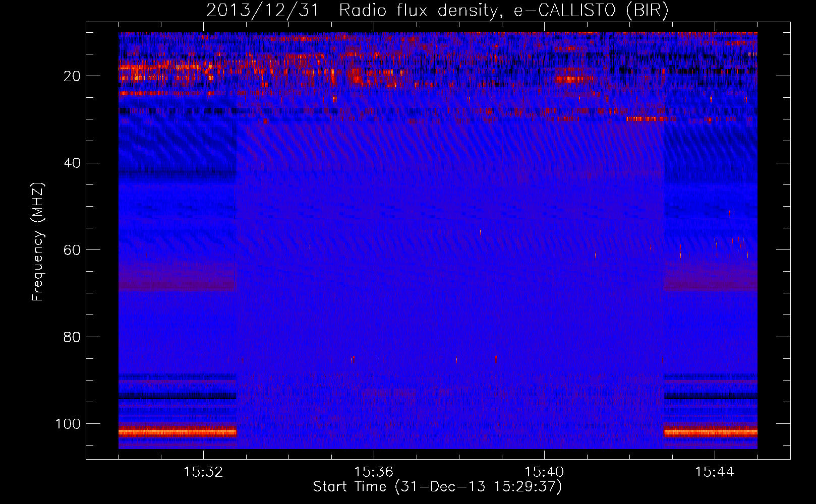Click the 60 MHz frequency tick label
Image resolution: width=816 pixels, height=504 pixels.
click(72, 250)
